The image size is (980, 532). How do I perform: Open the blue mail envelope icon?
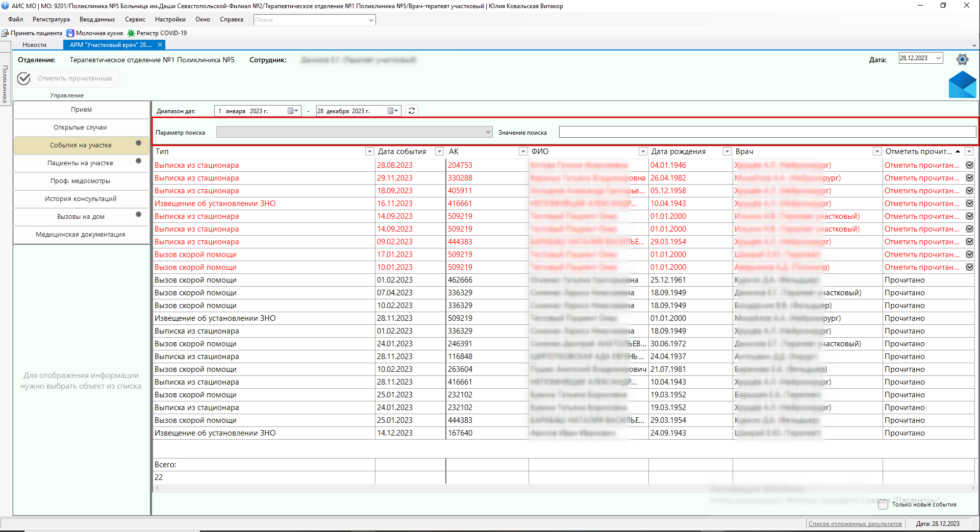[962, 84]
